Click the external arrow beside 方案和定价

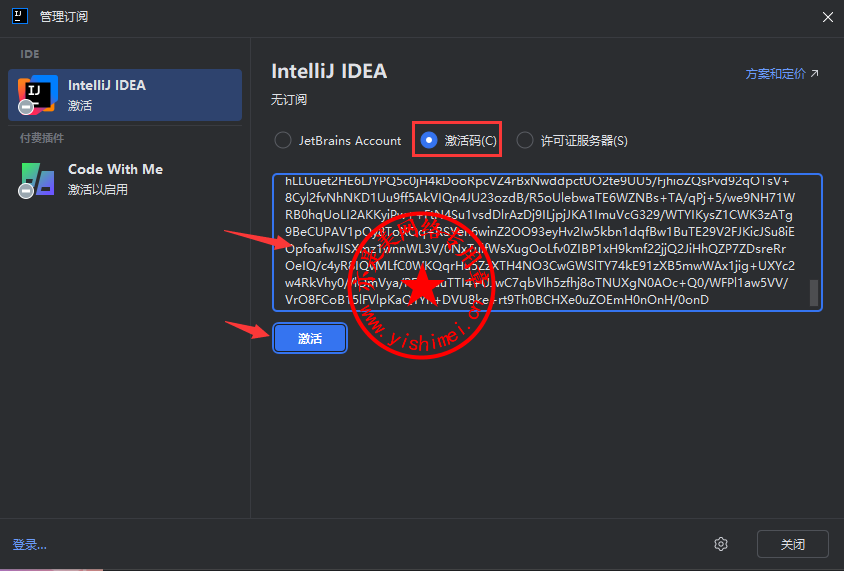(x=814, y=74)
